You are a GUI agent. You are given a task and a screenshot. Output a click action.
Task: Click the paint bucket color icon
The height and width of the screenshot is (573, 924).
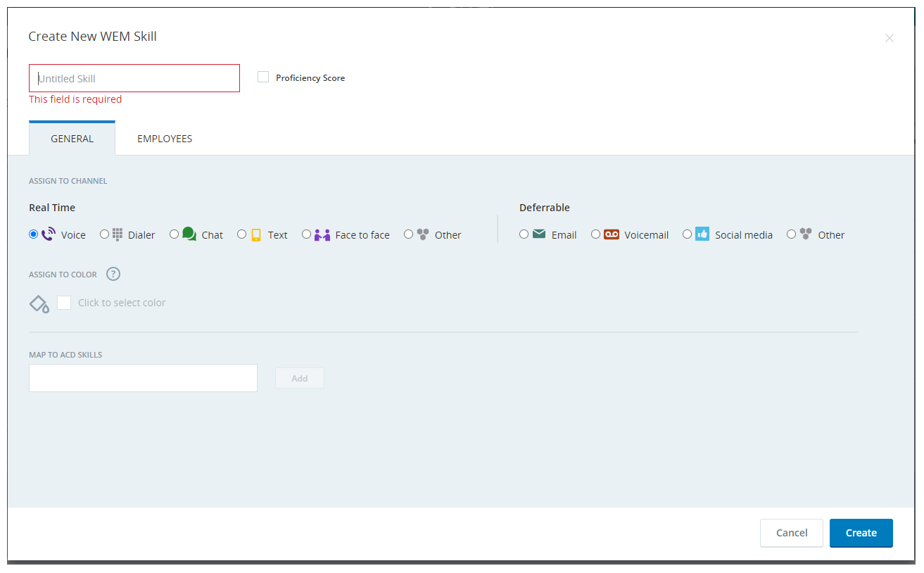39,303
